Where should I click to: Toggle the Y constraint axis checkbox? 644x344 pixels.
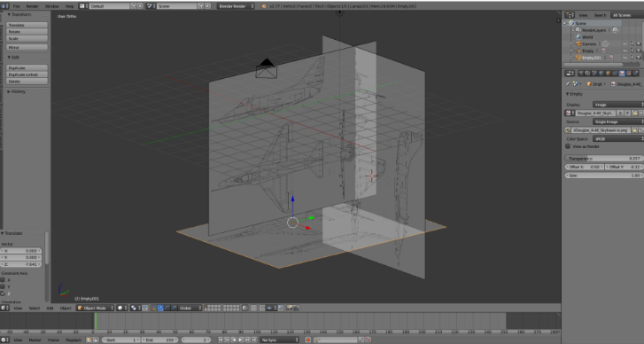[x=3, y=286]
